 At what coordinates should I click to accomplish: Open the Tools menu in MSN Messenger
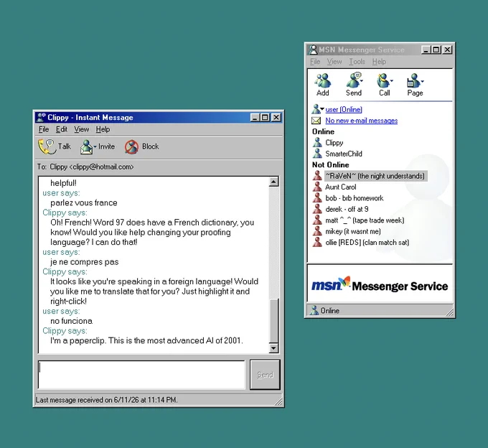pyautogui.click(x=357, y=62)
